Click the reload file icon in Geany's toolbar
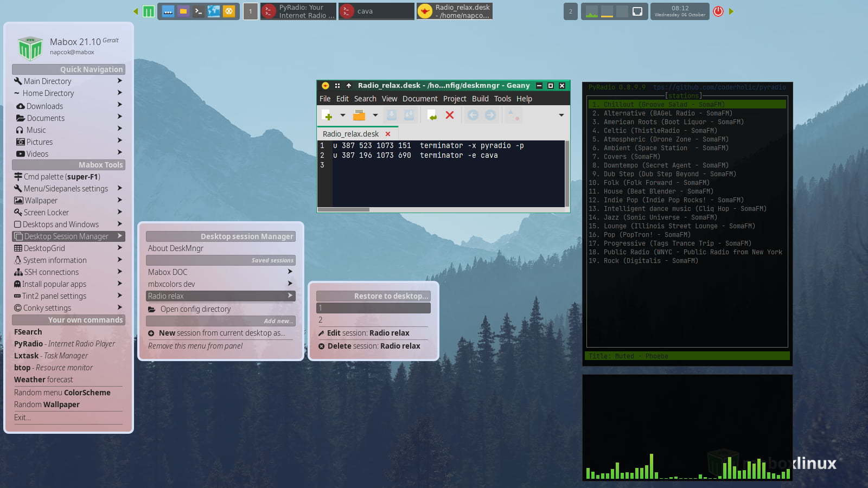This screenshot has width=868, height=488. pyautogui.click(x=432, y=115)
